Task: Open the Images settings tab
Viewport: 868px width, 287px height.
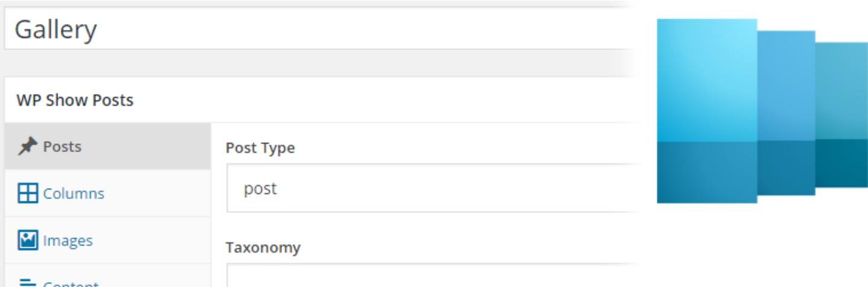Action: 68,241
